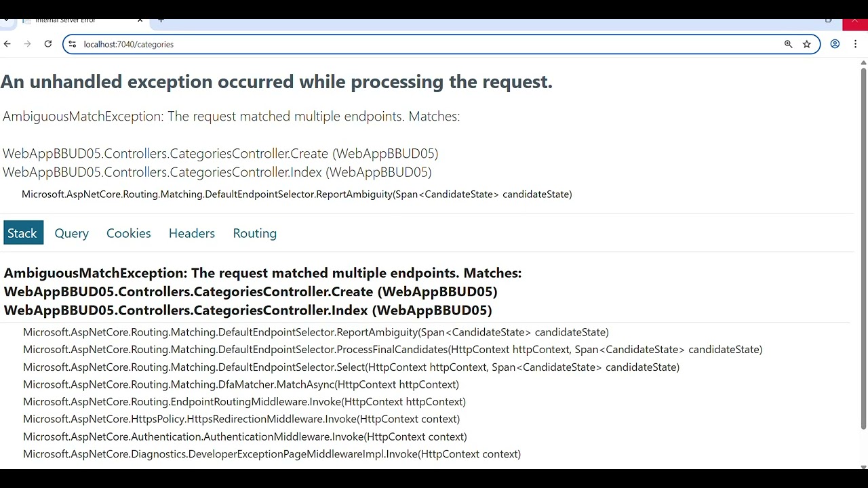
Task: Click the ProcessFinalCandidates stack frame
Action: pyautogui.click(x=393, y=350)
